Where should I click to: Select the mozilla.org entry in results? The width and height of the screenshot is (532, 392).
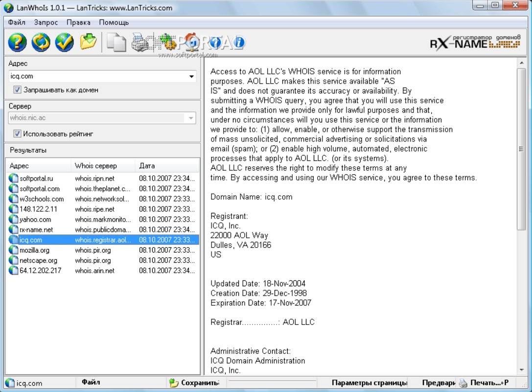click(x=34, y=250)
